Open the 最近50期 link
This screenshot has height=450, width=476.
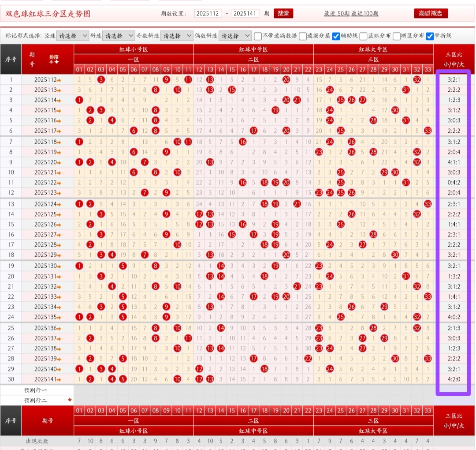click(337, 14)
